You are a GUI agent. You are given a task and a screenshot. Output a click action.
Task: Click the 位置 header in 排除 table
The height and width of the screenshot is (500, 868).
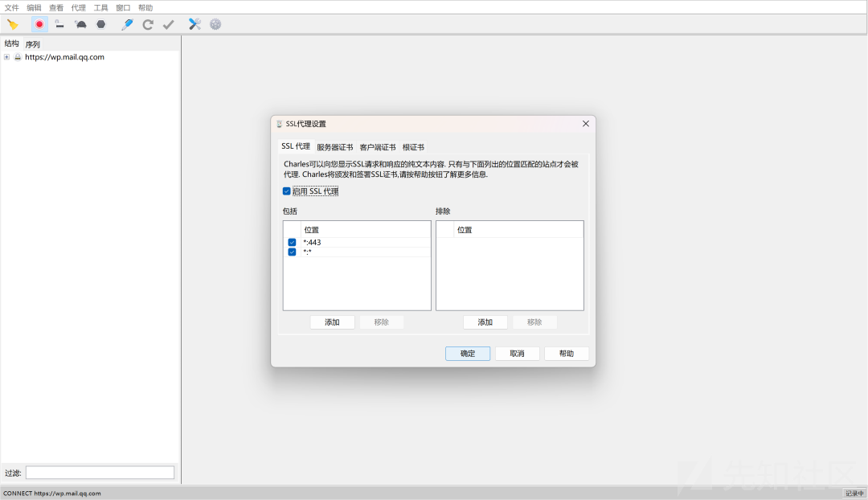(518, 230)
